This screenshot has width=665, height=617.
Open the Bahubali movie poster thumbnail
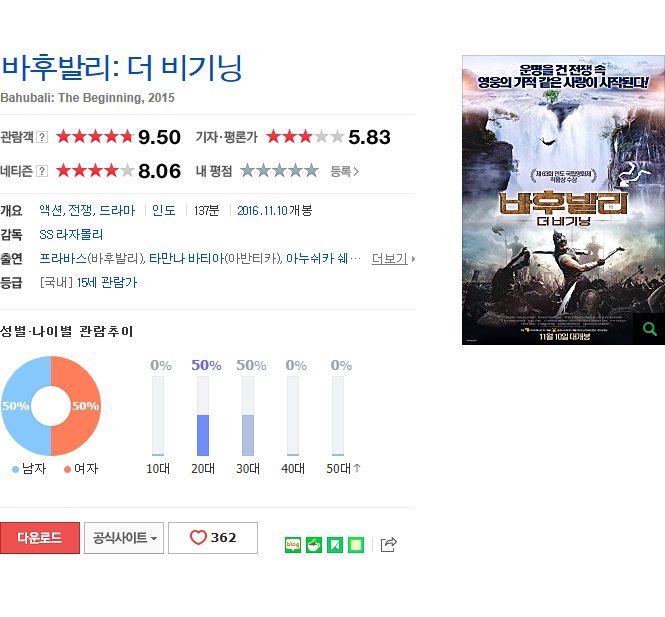(563, 200)
